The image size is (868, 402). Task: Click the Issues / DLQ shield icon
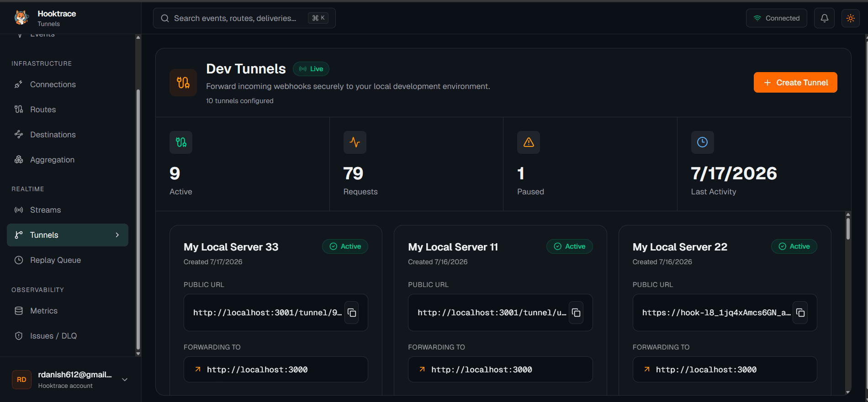19,336
